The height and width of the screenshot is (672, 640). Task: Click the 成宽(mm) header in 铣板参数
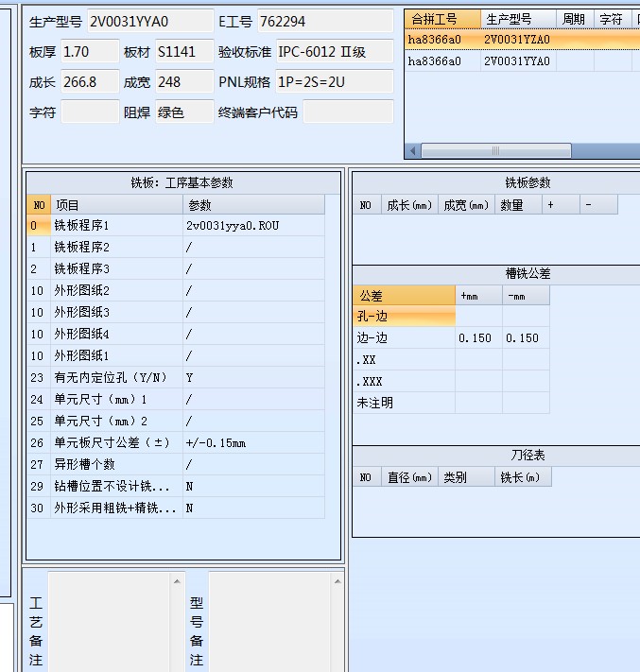[466, 205]
